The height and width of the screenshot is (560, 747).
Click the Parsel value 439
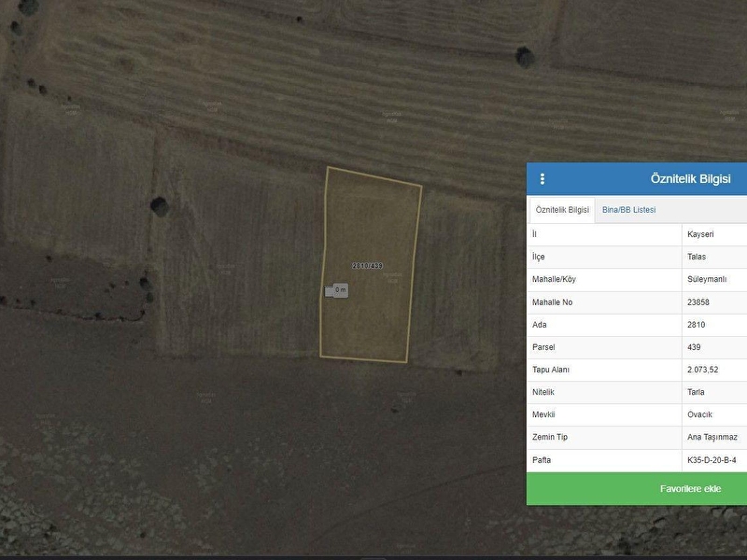coord(694,347)
